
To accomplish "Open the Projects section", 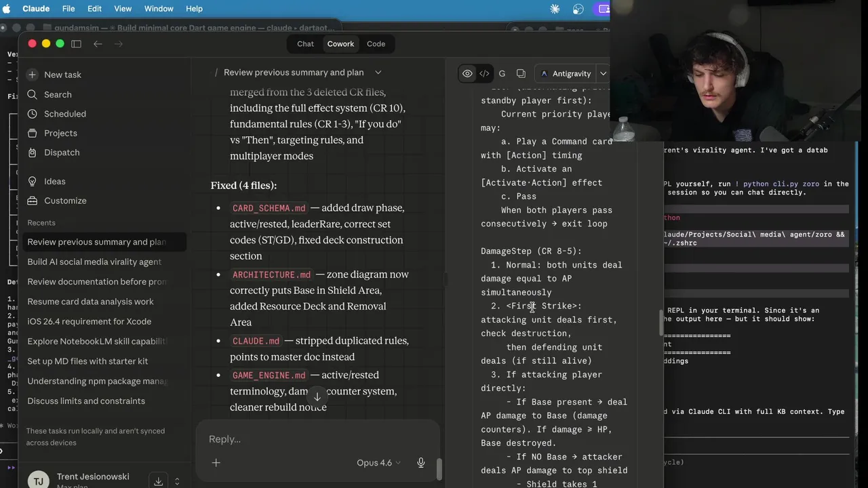I will (52, 133).
